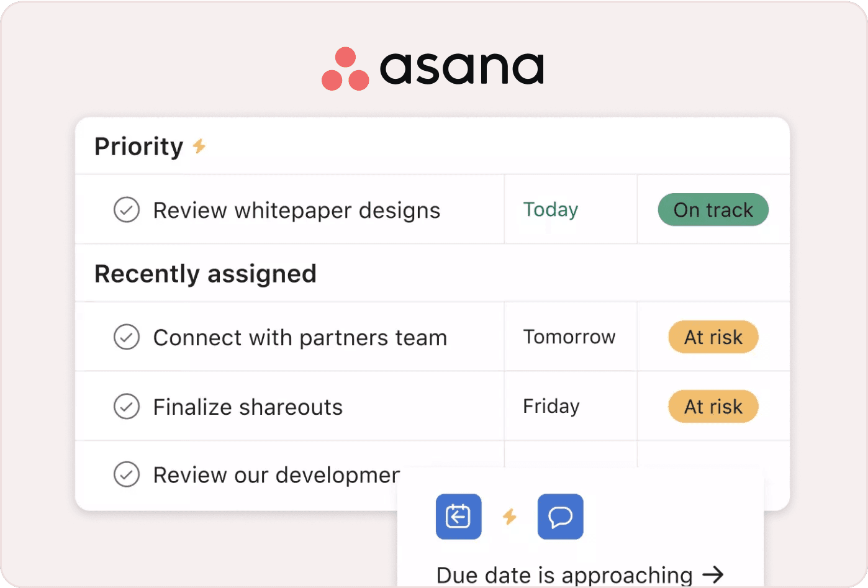Click the Asana three-dot logo
This screenshot has width=868, height=588.
(x=345, y=69)
